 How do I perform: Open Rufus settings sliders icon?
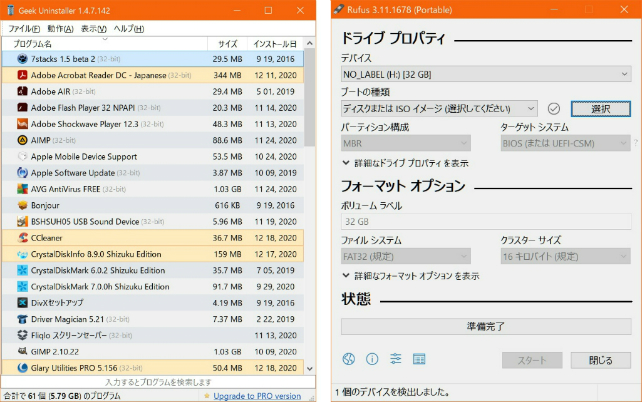click(396, 359)
